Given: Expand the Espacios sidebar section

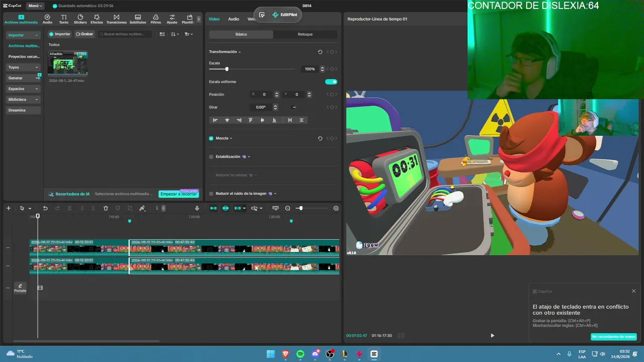Looking at the screenshot, I should (23, 89).
